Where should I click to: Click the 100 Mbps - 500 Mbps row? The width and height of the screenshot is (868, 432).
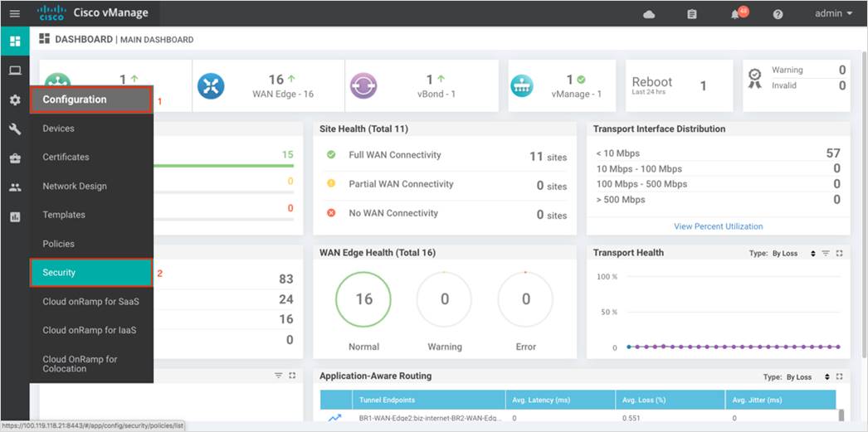pos(718,184)
